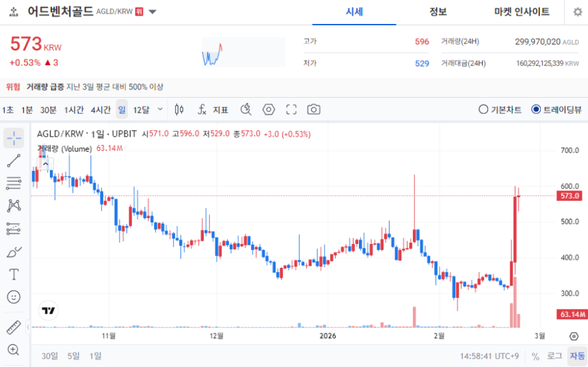Select the ruler measure tool
The height and width of the screenshot is (367, 588).
[14, 327]
